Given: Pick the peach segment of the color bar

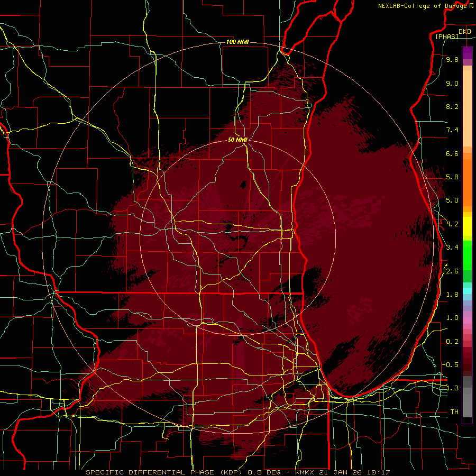Looking at the screenshot, I should click(x=467, y=108).
